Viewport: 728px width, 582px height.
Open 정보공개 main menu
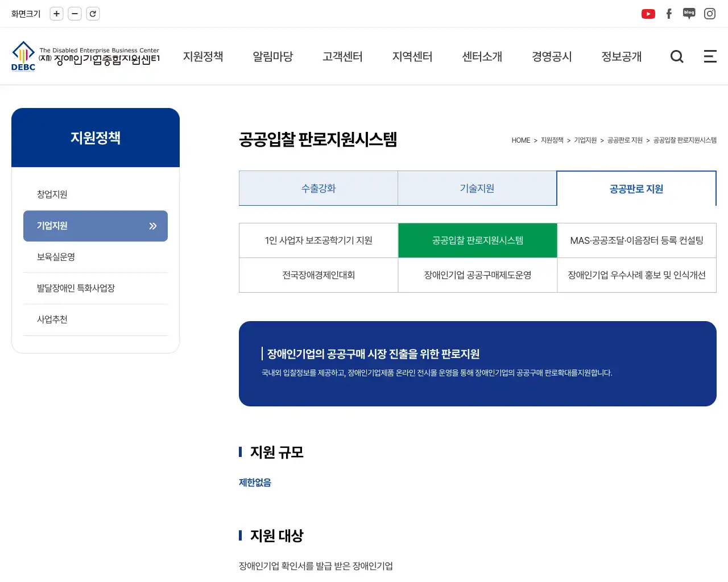coord(622,56)
